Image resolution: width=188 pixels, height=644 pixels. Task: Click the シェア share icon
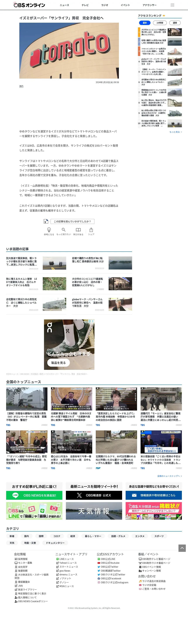tap(91, 230)
